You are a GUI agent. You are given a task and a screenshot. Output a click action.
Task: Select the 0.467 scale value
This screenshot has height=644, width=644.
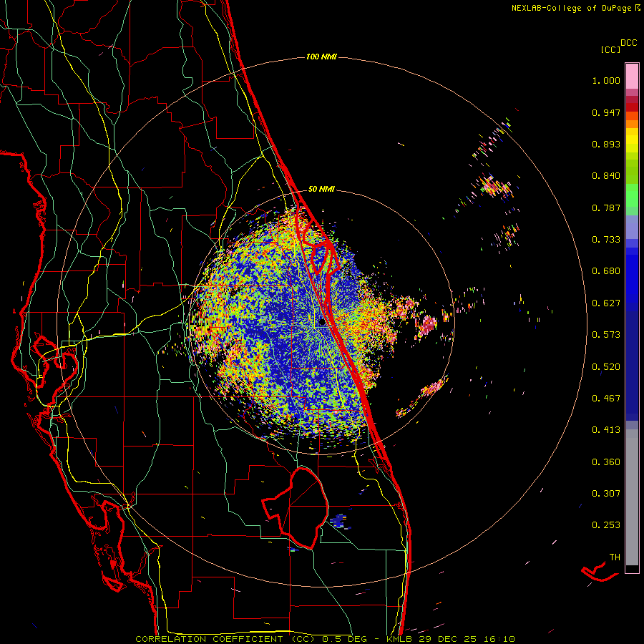click(x=606, y=399)
